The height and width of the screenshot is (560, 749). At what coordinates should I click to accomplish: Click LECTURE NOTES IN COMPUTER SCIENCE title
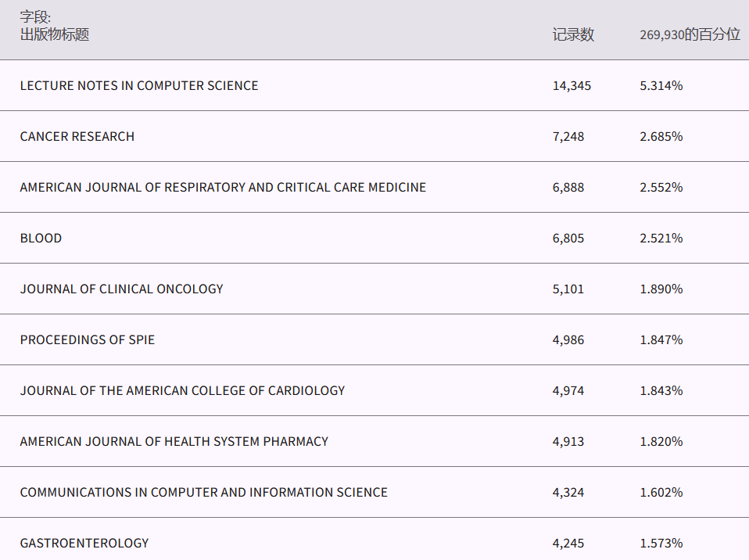click(139, 85)
